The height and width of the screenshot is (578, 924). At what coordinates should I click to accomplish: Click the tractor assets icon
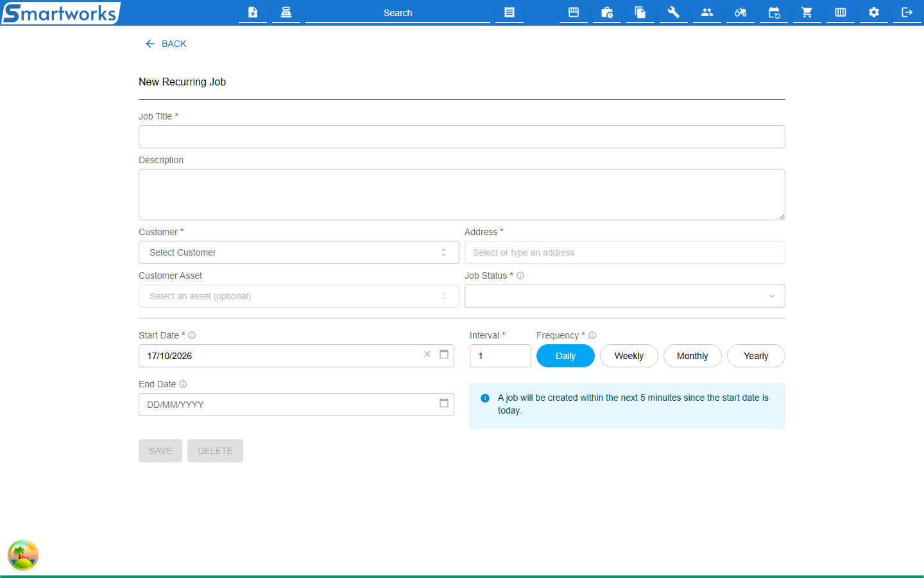[740, 12]
